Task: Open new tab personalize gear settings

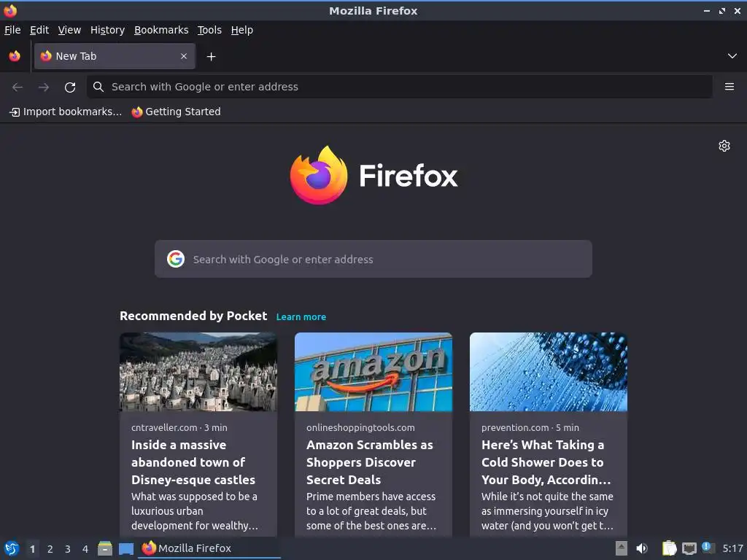Action: 724,146
